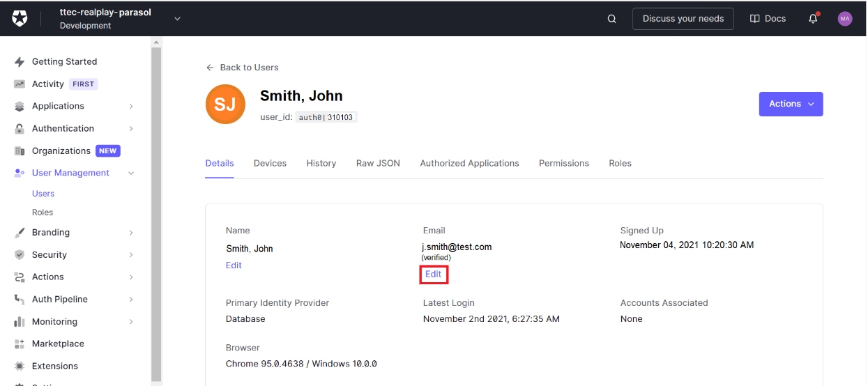Open the Actions dropdown button
Screen dimensions: 868x386
[791, 104]
